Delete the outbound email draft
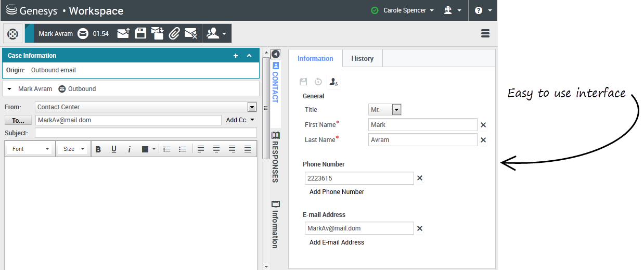644x270 pixels. [191, 33]
